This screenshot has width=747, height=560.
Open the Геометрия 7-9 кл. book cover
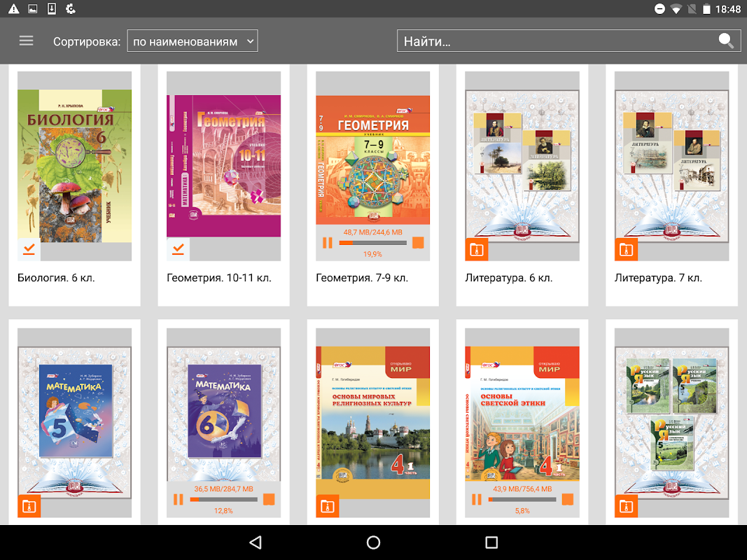pos(372,160)
